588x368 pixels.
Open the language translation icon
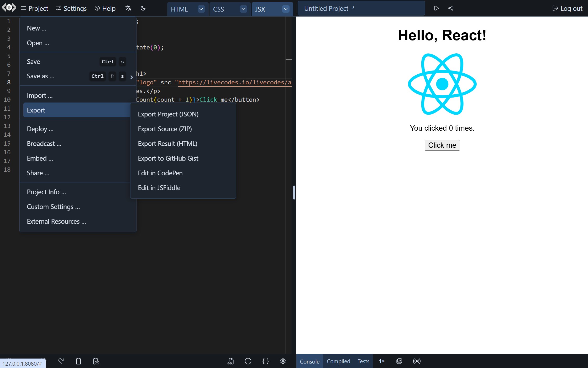coord(128,8)
